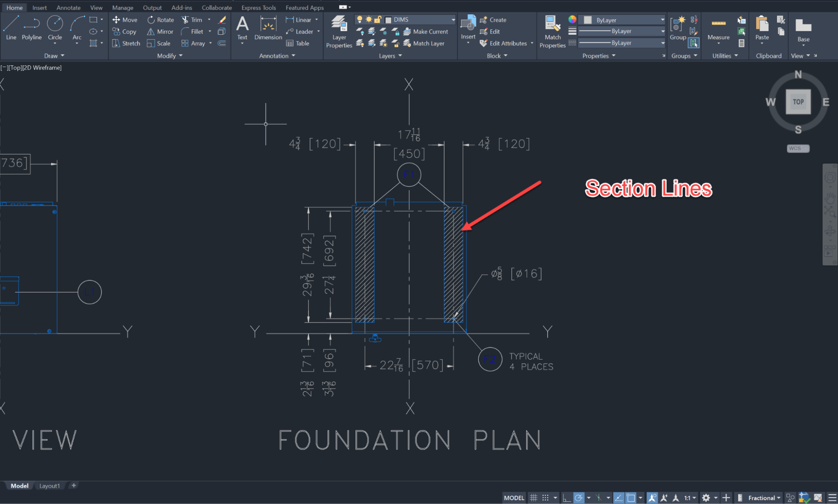Click the Paste icon
This screenshot has width=838, height=504.
(x=762, y=28)
